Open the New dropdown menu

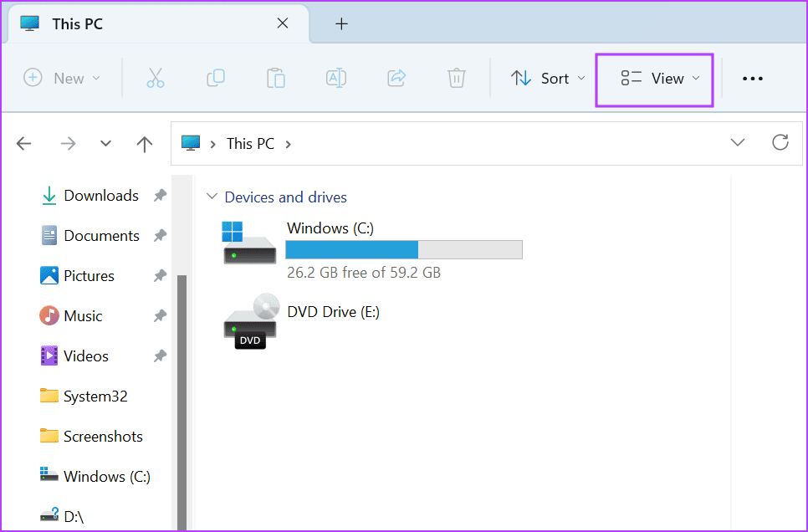[x=62, y=79]
